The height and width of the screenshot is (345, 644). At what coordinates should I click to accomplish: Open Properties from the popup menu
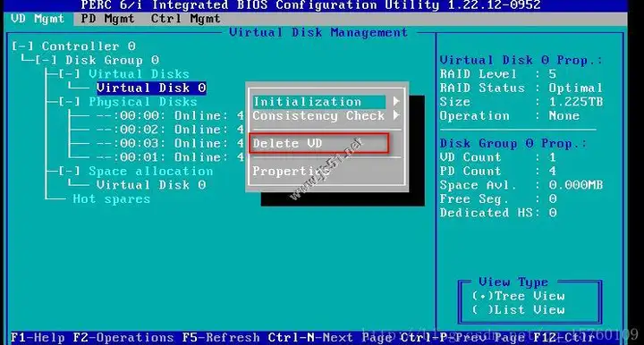coord(292,171)
